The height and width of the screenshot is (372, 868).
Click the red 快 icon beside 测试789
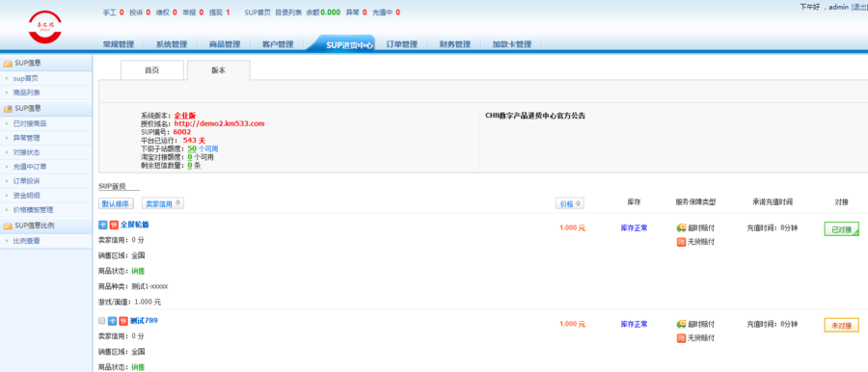pyautogui.click(x=122, y=321)
